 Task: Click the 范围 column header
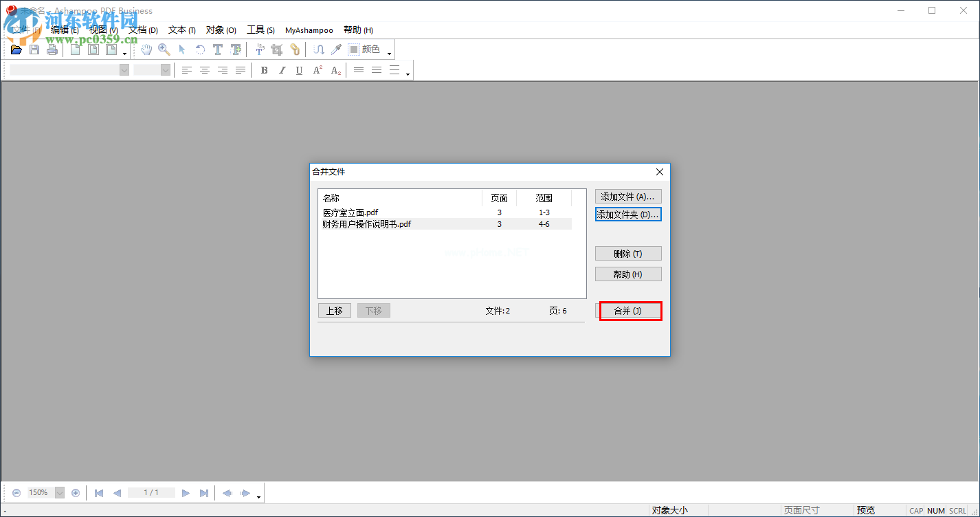544,198
